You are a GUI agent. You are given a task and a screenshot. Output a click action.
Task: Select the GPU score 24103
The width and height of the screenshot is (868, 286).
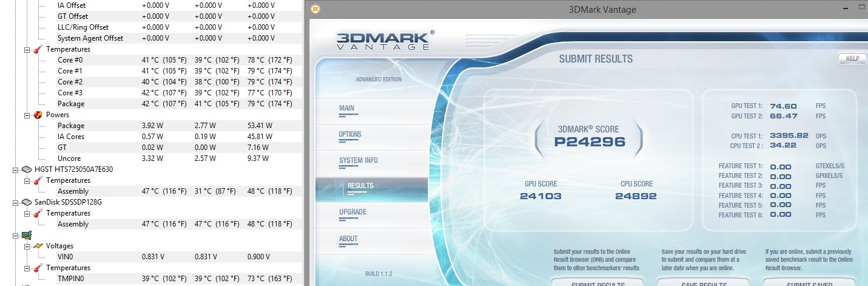(540, 196)
